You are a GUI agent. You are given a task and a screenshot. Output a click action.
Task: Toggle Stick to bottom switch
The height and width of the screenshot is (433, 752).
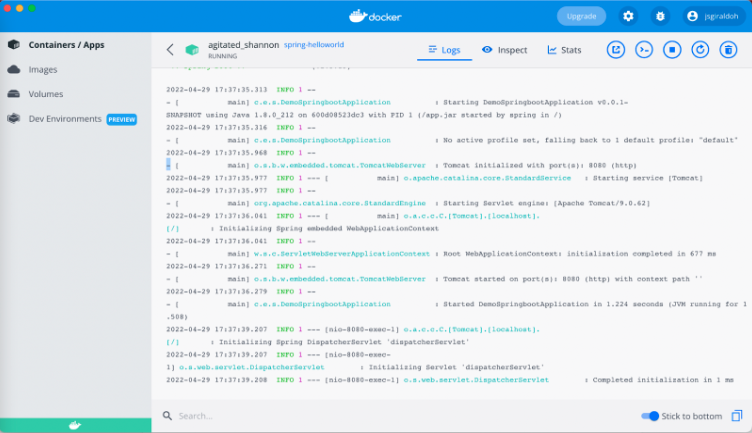tap(650, 416)
